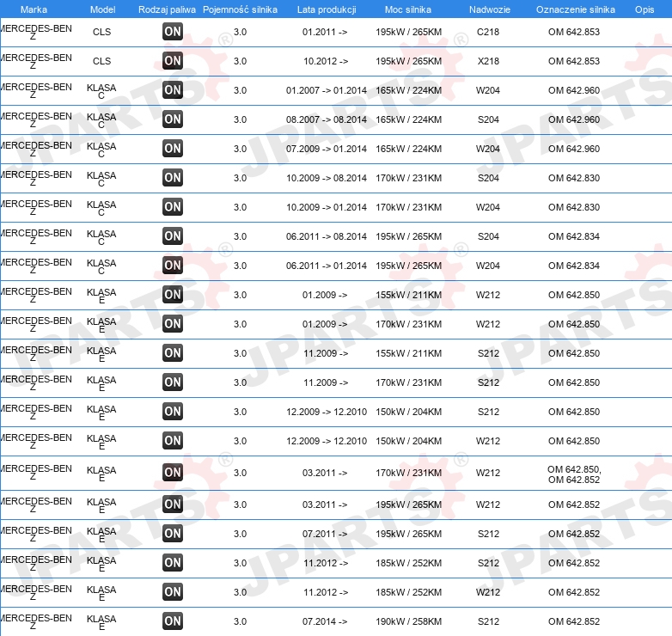Select CLS model in the X218 row
Viewport: 672px width, 636px height.
102,61
